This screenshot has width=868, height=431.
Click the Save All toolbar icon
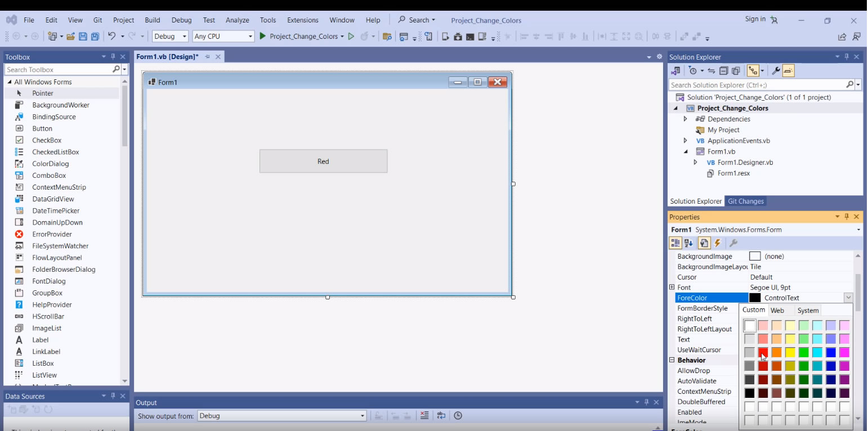[x=95, y=37]
